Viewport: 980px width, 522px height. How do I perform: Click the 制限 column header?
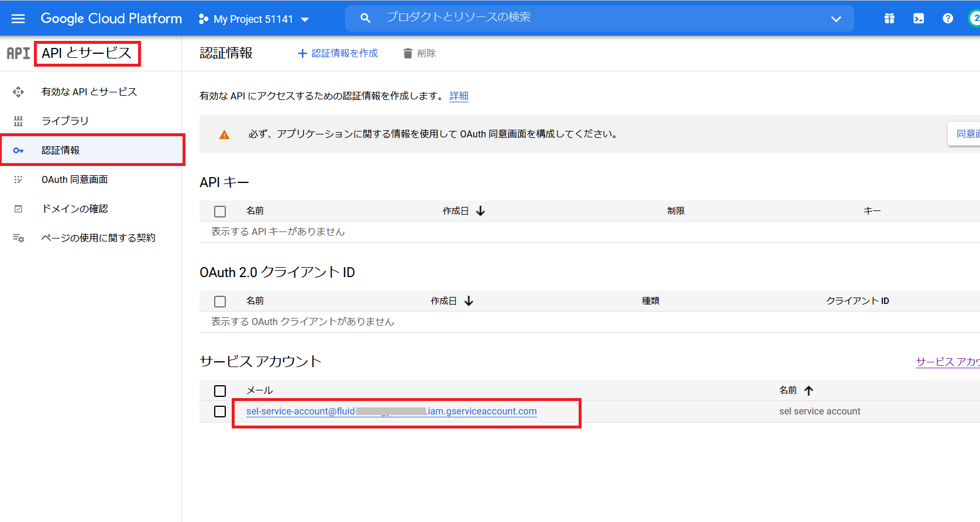pyautogui.click(x=676, y=211)
